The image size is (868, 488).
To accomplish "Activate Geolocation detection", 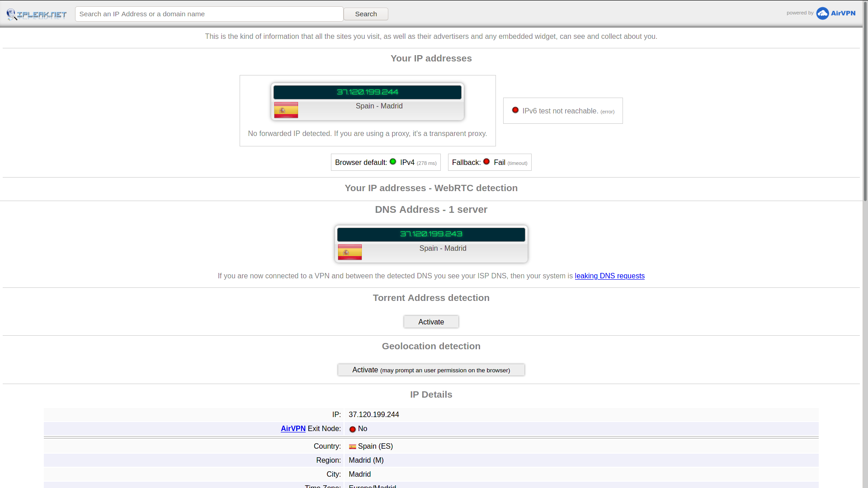I will (431, 370).
